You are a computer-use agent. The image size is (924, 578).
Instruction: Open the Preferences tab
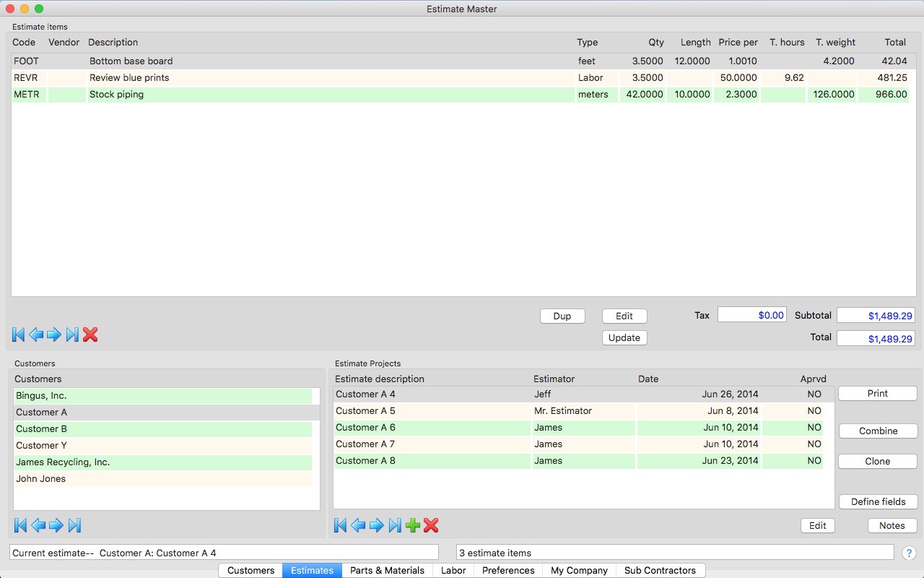click(508, 570)
